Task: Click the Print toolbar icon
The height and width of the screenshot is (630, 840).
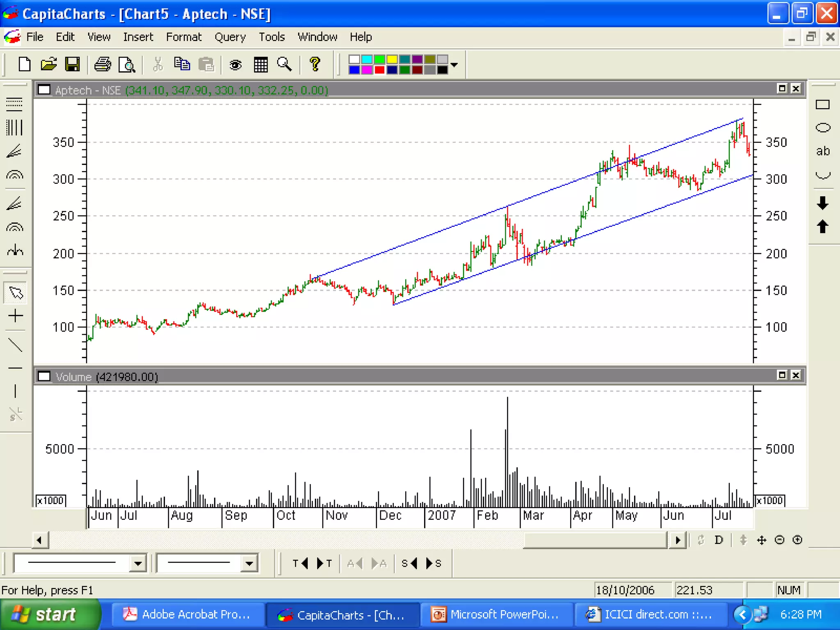Action: click(x=103, y=64)
